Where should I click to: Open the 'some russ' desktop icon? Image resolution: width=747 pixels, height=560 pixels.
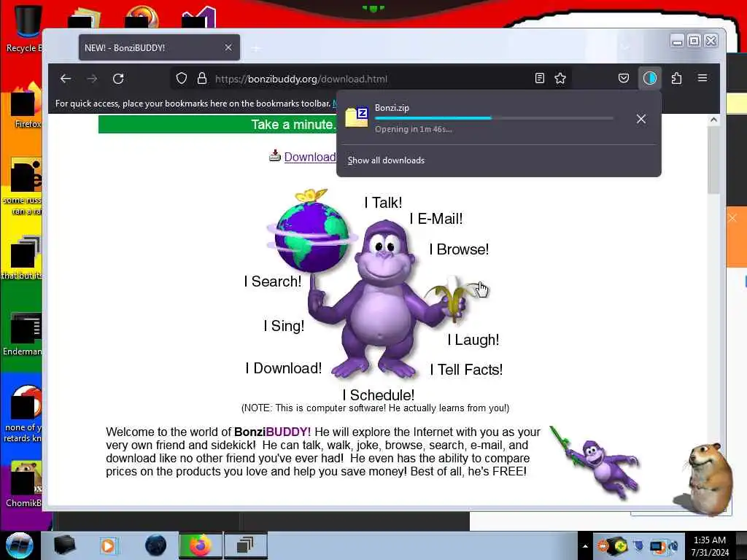[24, 187]
